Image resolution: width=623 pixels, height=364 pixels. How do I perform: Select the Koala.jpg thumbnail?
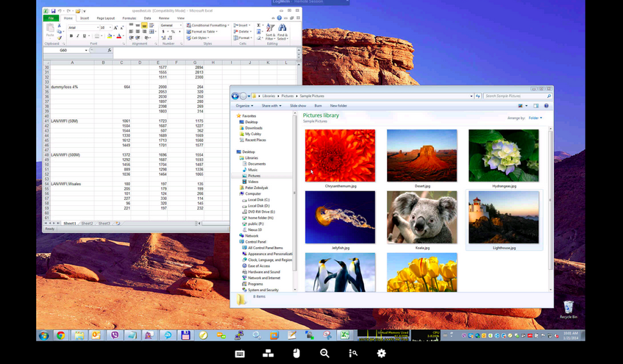coord(422,218)
